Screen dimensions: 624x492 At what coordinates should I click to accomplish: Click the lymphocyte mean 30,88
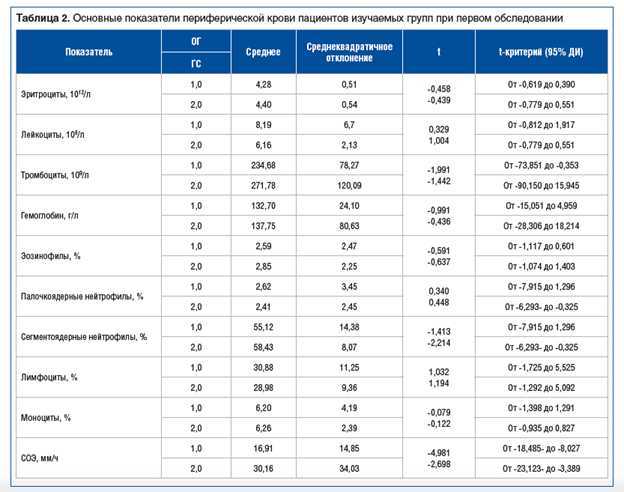263,368
